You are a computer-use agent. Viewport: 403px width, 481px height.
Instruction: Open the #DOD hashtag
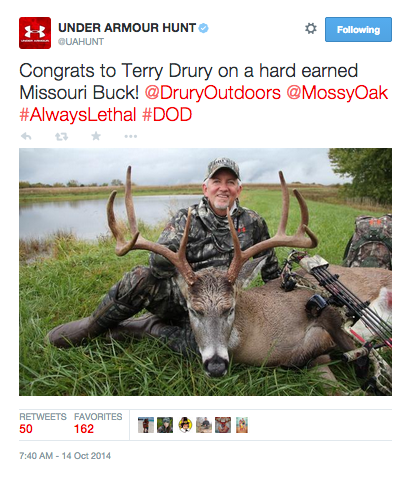tap(167, 115)
